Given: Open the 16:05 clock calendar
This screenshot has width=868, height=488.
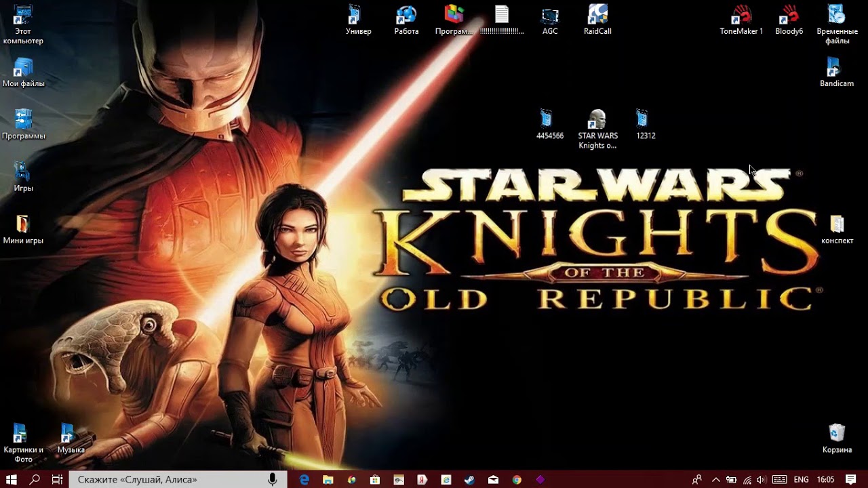Looking at the screenshot, I should pyautogui.click(x=825, y=479).
